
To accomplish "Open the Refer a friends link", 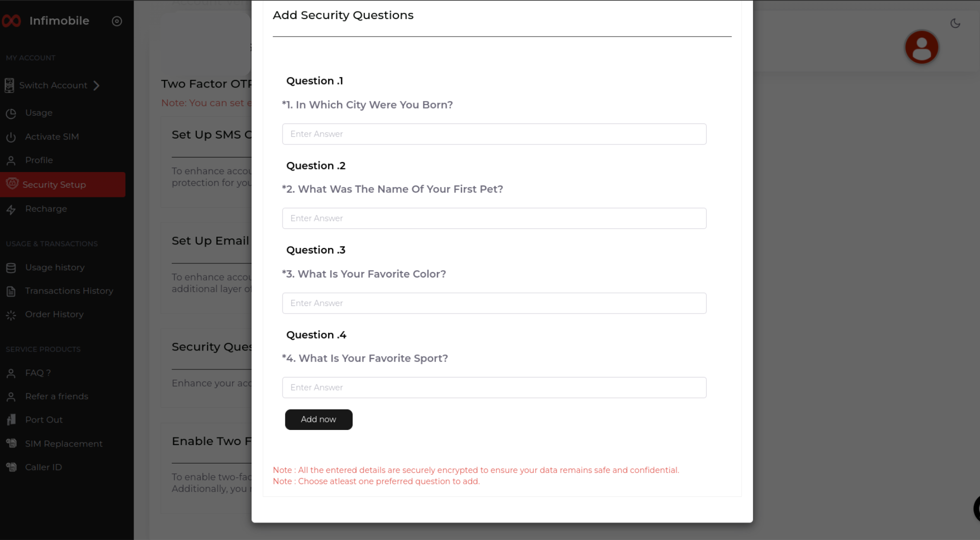I will click(x=56, y=396).
